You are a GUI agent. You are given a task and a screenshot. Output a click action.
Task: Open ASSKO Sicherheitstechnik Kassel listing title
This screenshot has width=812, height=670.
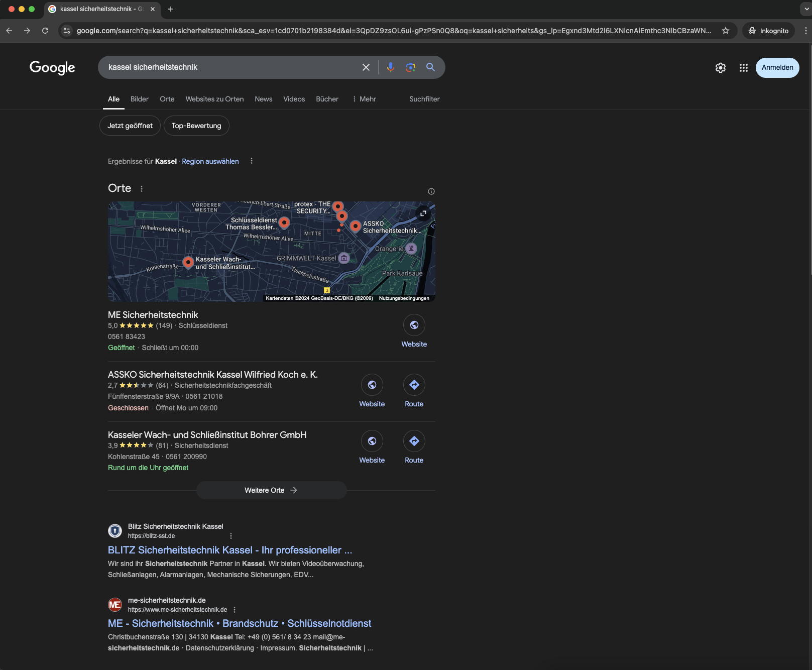pyautogui.click(x=213, y=375)
